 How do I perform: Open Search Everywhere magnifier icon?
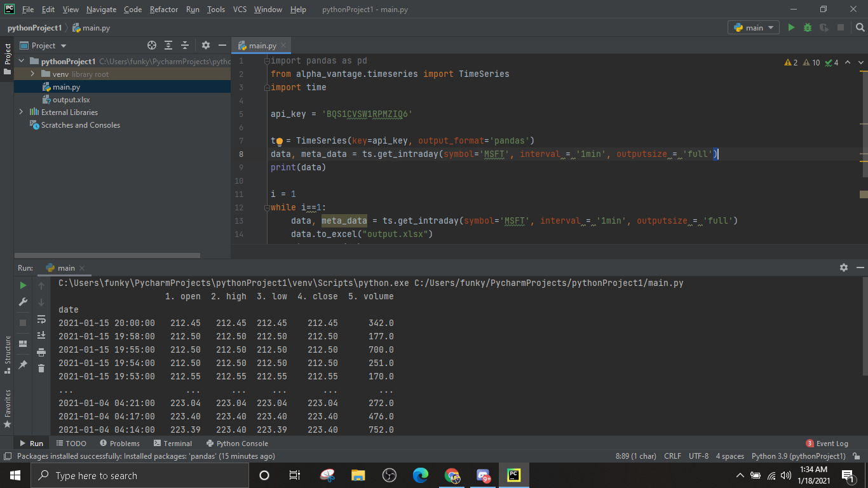point(860,27)
